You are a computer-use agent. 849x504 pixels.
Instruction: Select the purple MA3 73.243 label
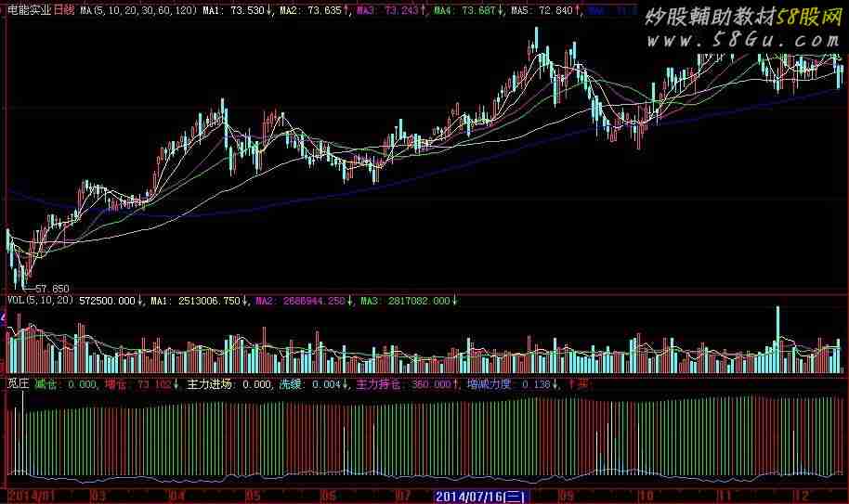point(389,10)
